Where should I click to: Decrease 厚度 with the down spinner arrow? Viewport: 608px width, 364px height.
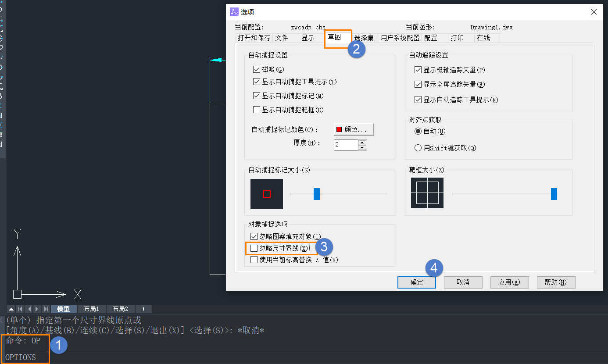point(362,148)
